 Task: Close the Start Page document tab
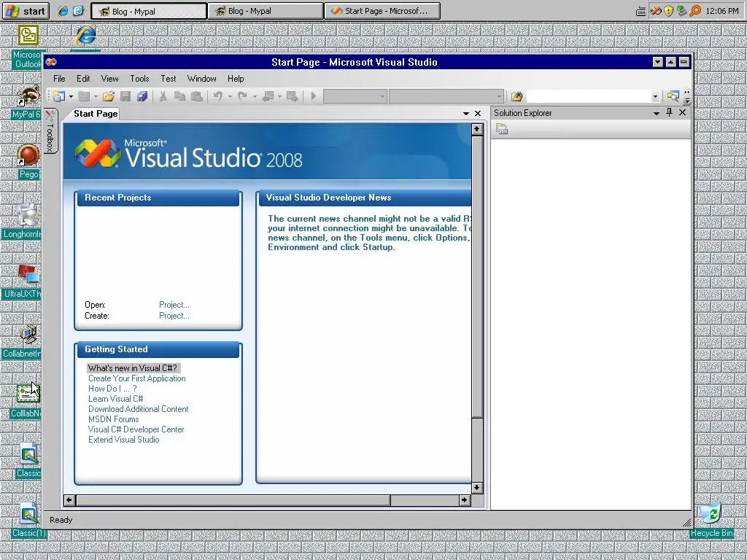click(478, 113)
